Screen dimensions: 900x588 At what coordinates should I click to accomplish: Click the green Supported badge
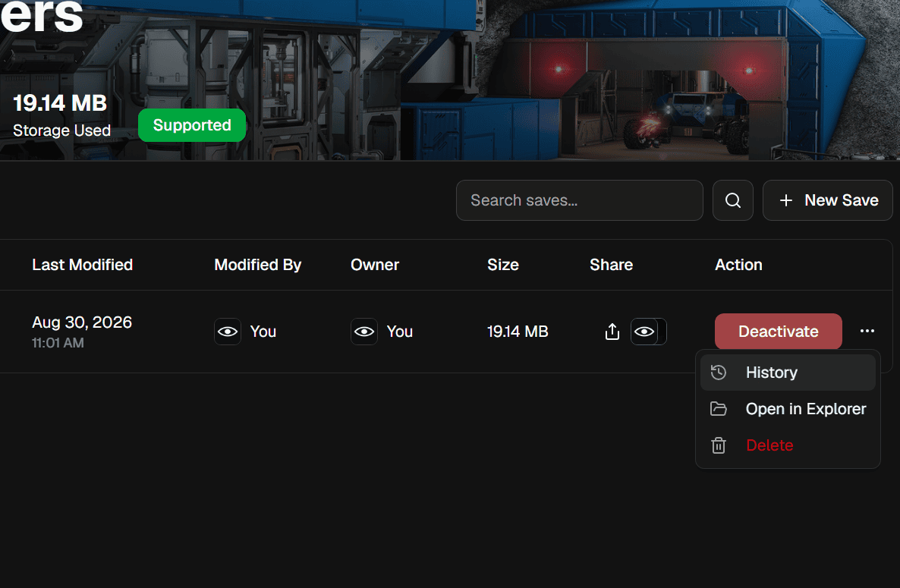click(192, 125)
